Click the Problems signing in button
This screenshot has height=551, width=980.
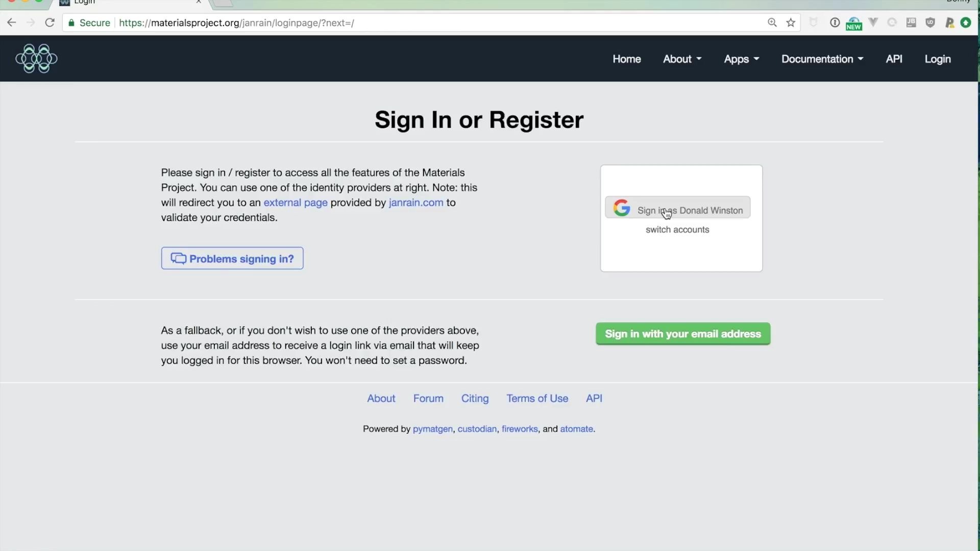click(x=232, y=258)
